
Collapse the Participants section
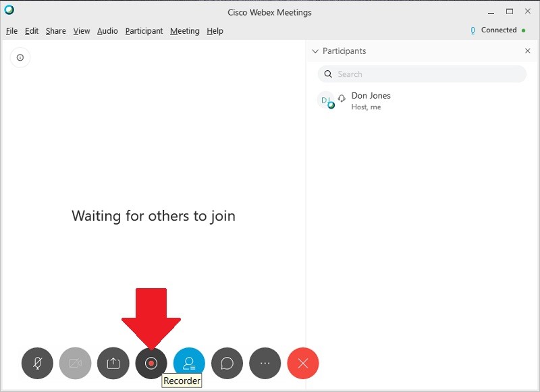315,51
